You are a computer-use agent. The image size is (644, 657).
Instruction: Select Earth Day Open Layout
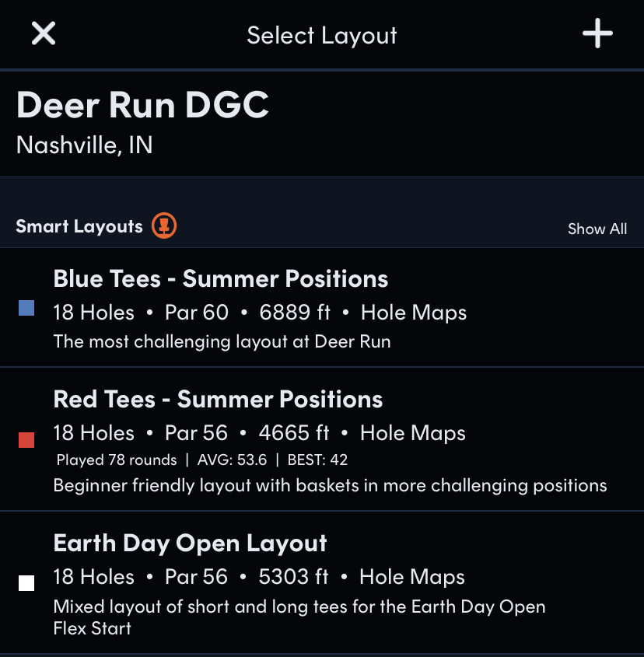click(190, 543)
